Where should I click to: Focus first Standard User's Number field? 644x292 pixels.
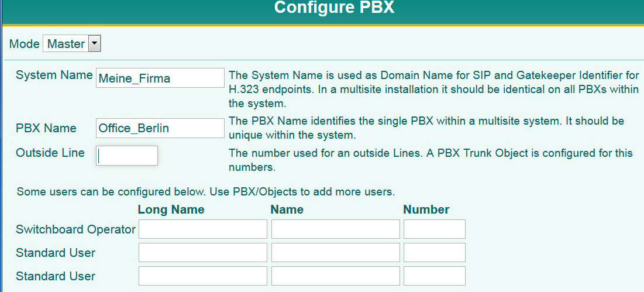(x=434, y=253)
